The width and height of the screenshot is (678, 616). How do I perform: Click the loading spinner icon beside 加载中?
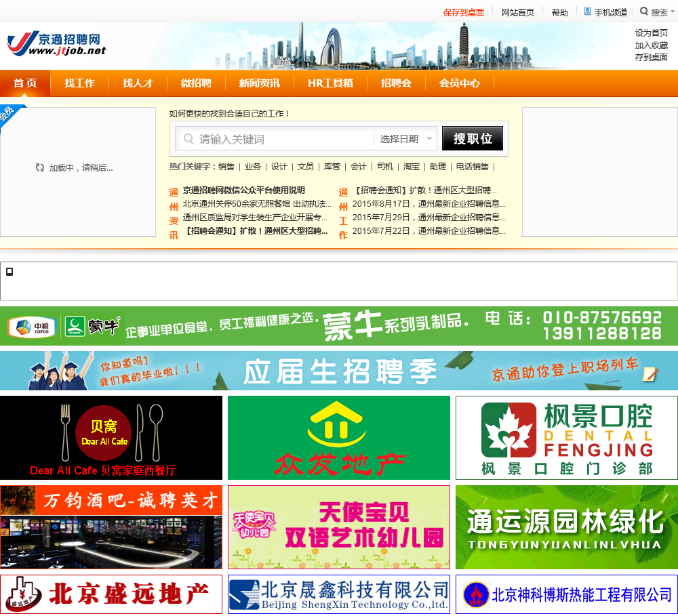(x=40, y=167)
